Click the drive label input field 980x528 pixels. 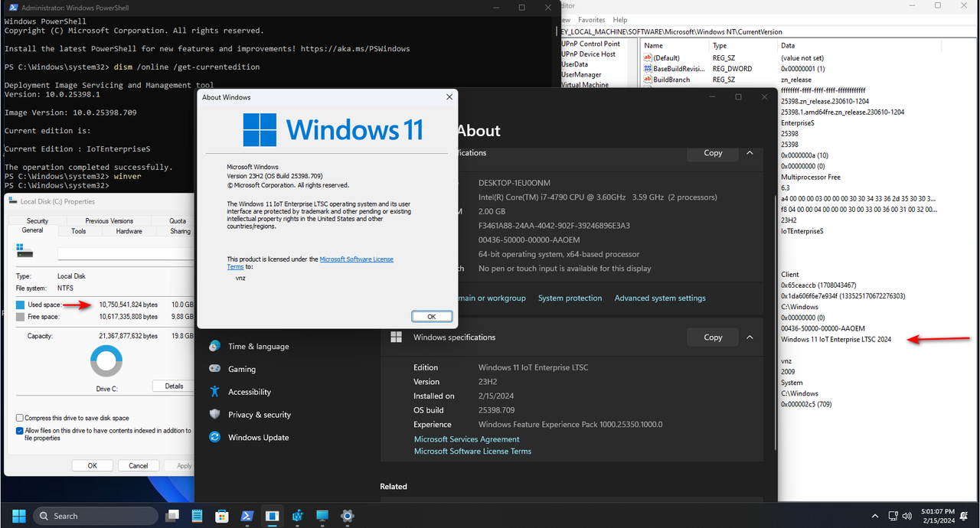pos(126,253)
